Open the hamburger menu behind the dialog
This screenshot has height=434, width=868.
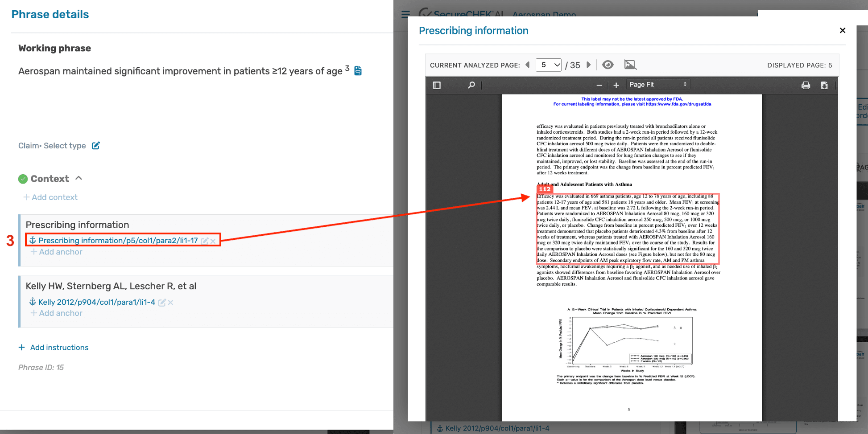[x=405, y=14]
